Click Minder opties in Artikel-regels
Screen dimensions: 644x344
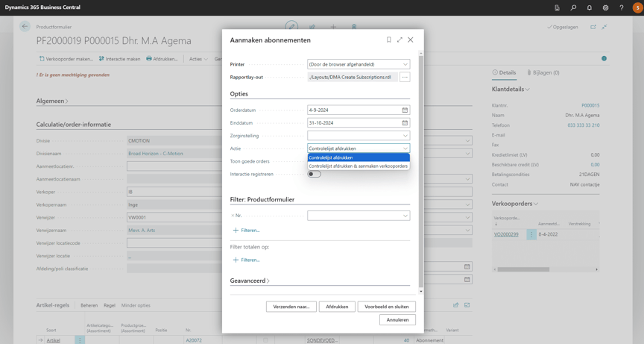[136, 305]
